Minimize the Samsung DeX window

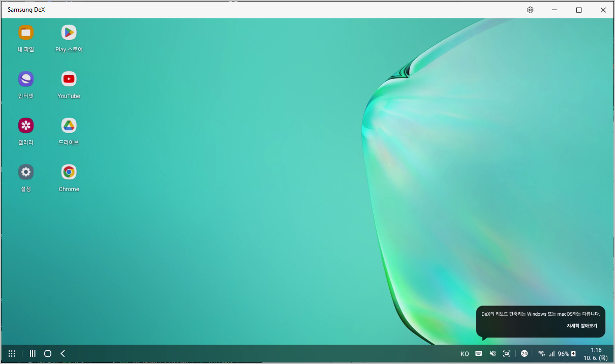tap(555, 10)
